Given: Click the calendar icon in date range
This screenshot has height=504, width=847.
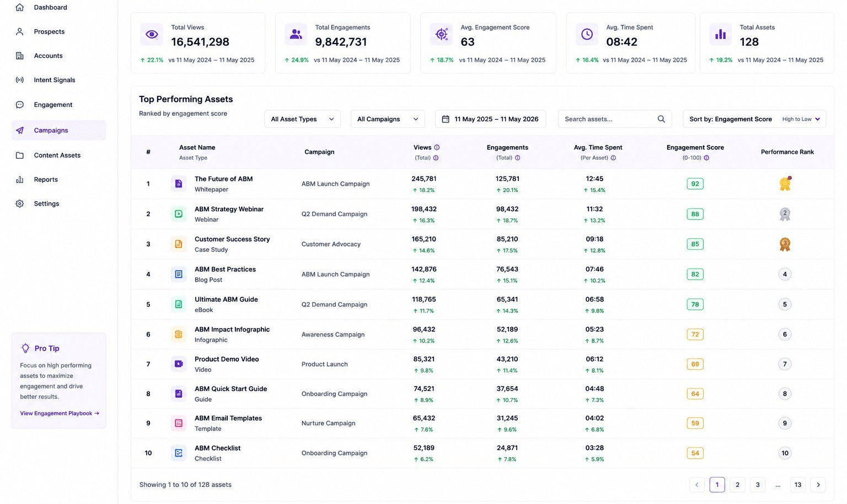Looking at the screenshot, I should pos(446,119).
